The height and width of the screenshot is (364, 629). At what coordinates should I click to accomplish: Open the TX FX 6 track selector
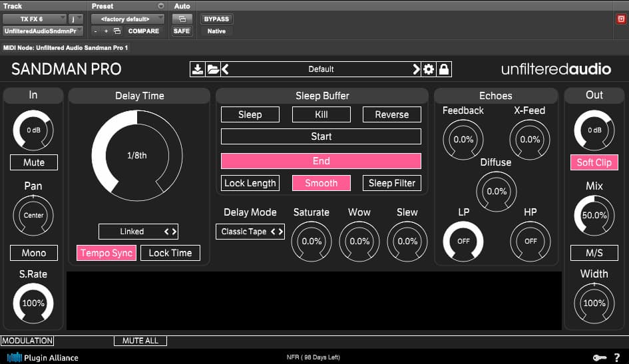[34, 19]
